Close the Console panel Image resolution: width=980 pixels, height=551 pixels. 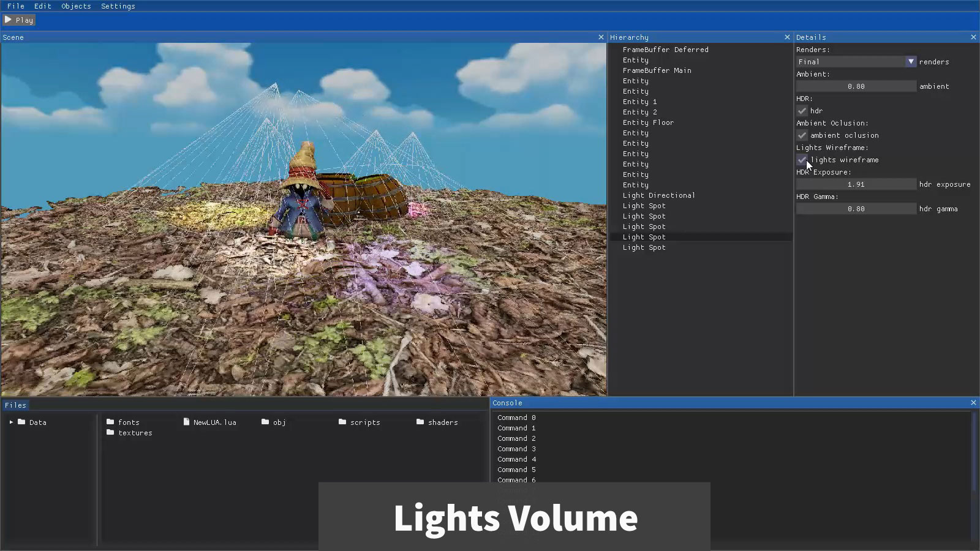click(x=973, y=403)
